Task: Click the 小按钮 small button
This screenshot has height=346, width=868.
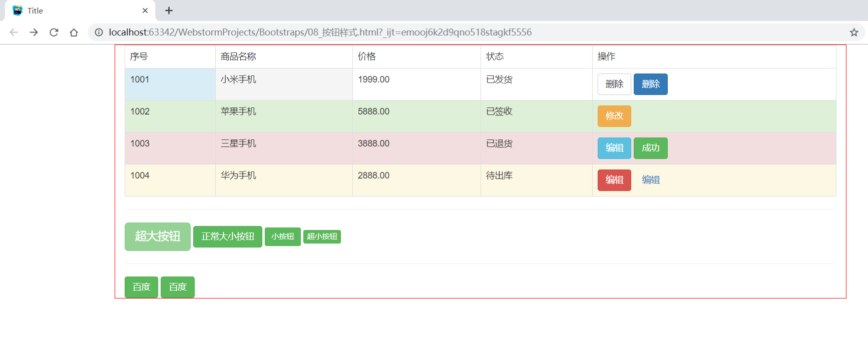Action: coord(283,236)
